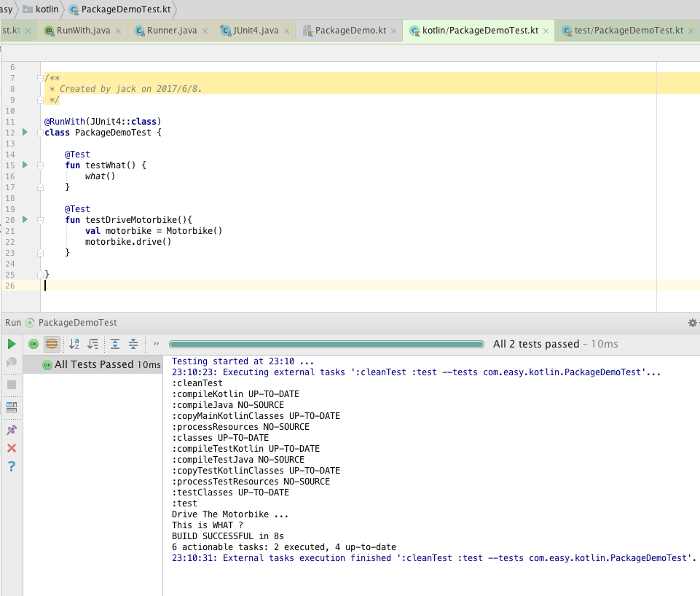Toggle show ignored tests filter
Image resolution: width=700 pixels, height=596 pixels.
coord(52,344)
